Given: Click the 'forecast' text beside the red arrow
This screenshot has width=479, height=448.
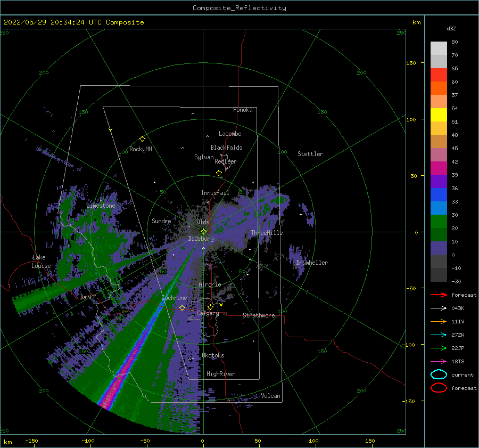Looking at the screenshot, I should coord(464,295).
